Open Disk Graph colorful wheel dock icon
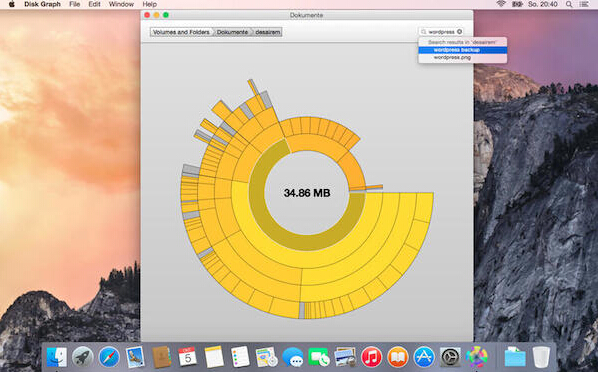 476,358
